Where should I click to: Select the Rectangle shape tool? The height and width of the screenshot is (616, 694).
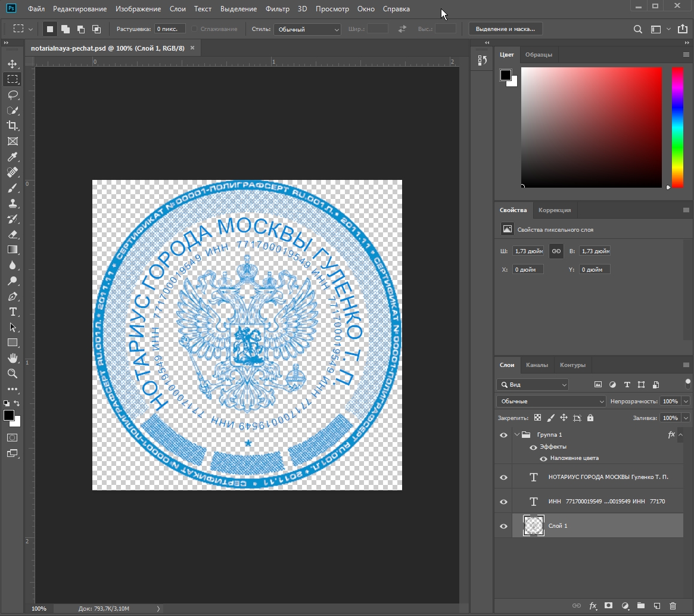[13, 343]
